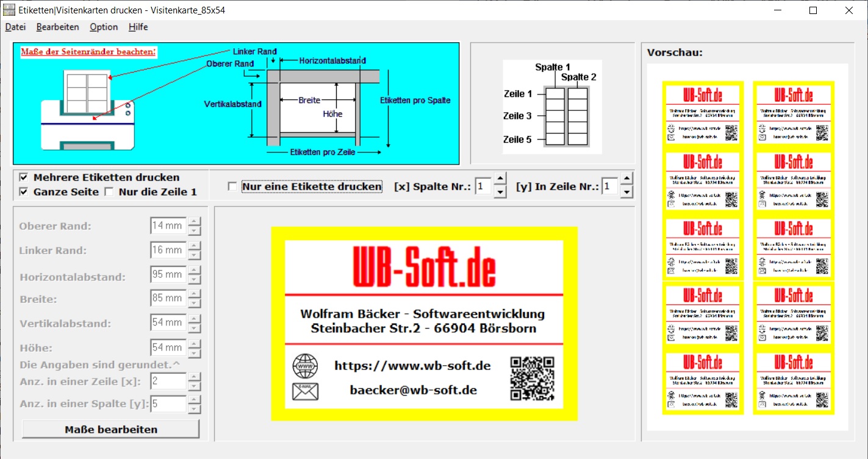Screen dimensions: 868x459
Task: Increase Spalte Nr. with up arrow
Action: [500, 179]
